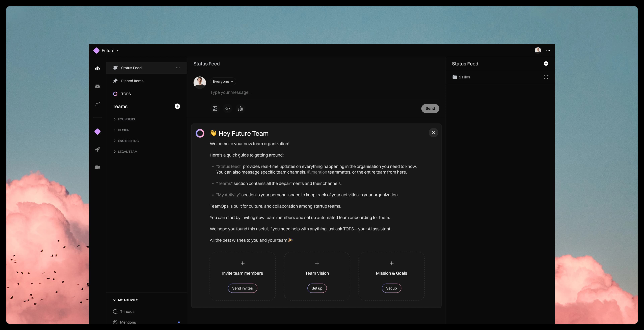Viewport: 644px width, 330px height.
Task: Insert a code snippet in the message
Action: (x=228, y=108)
